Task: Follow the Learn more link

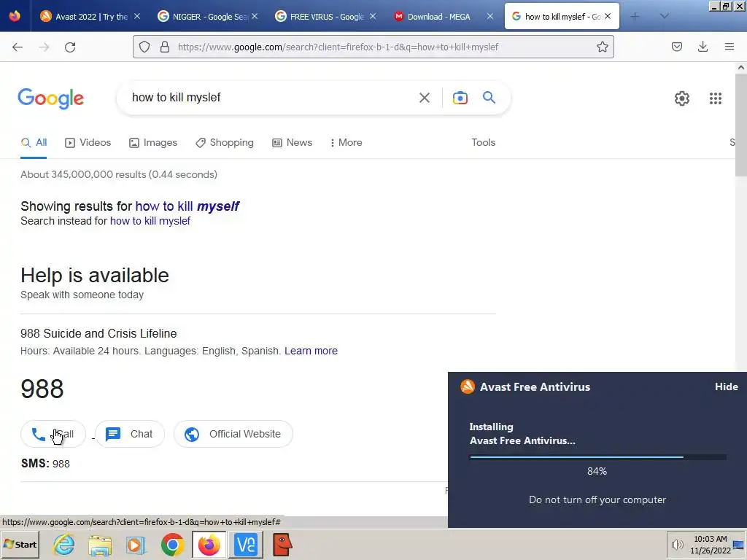Action: point(311,351)
